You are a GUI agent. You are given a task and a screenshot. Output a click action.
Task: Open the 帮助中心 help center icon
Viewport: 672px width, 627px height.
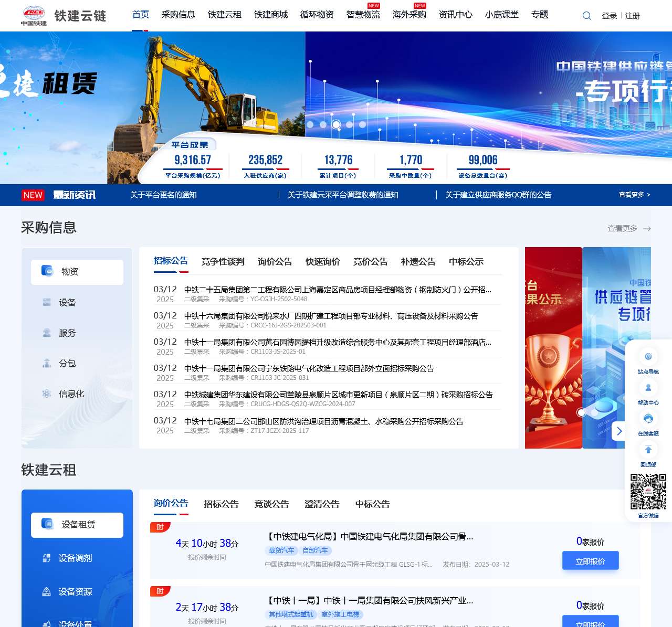(648, 388)
